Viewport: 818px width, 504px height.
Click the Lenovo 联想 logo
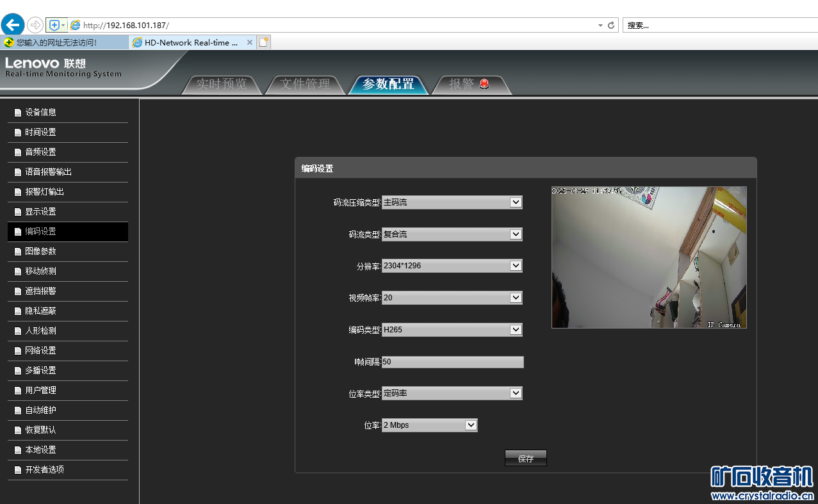pos(45,63)
